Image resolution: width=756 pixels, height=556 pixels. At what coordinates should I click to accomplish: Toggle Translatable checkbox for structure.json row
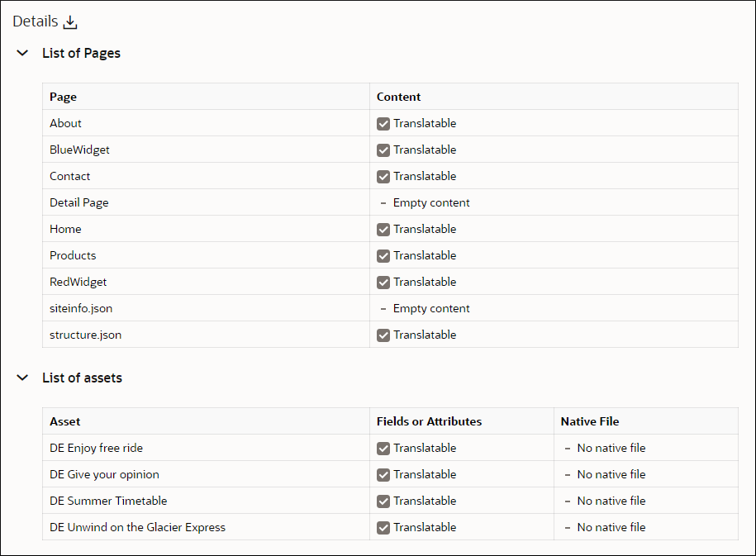point(383,335)
